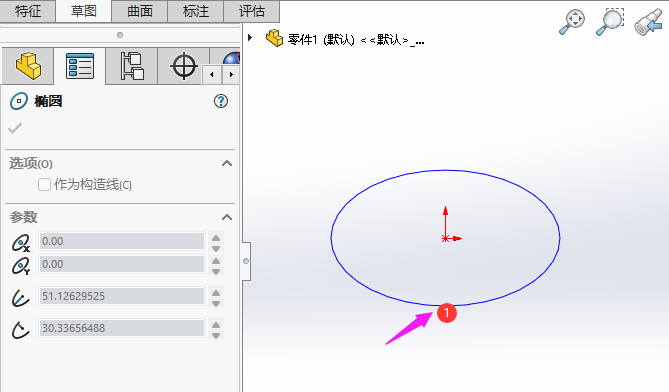Click the major radius icon
Viewport: 669px width, 392px height.
[20, 298]
